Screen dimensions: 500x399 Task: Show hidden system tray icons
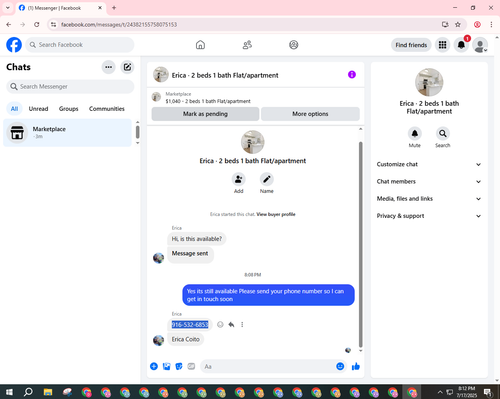(x=440, y=392)
